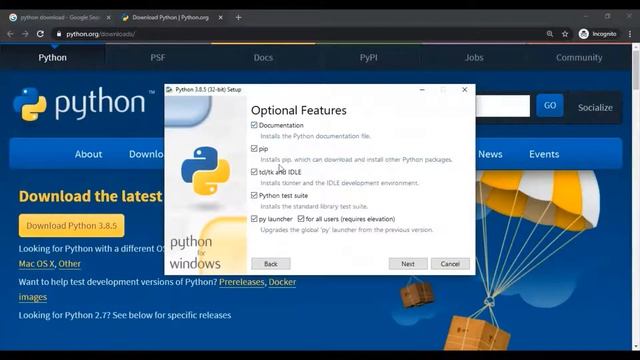Viewport: 640px width, 360px height.
Task: Open the Docs top navigation item
Action: pos(263,58)
